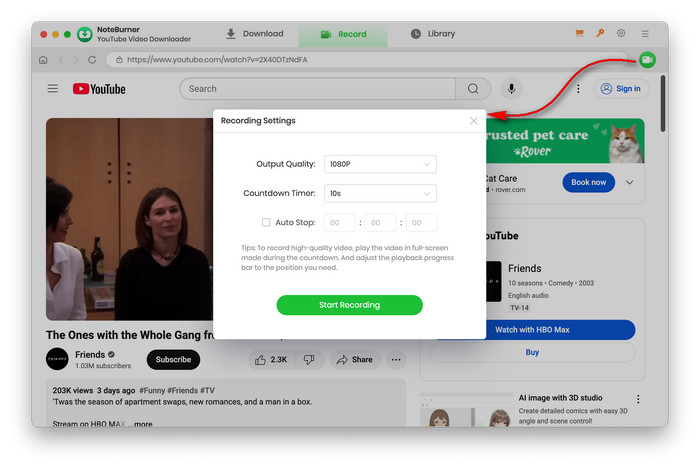Viewport: 700px width, 469px height.
Task: Like the video (2.3K)
Action: tap(271, 360)
